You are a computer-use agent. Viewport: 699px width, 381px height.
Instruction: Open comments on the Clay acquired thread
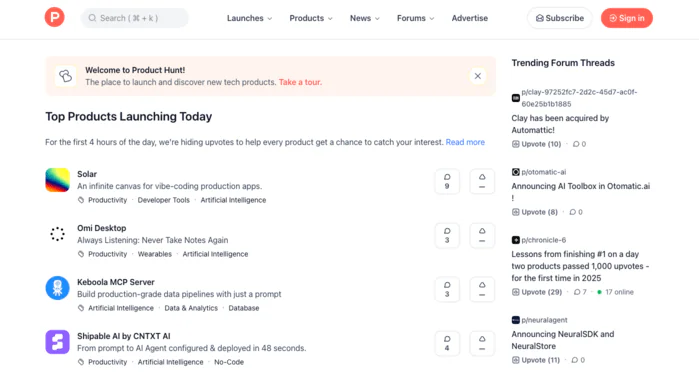(580, 144)
